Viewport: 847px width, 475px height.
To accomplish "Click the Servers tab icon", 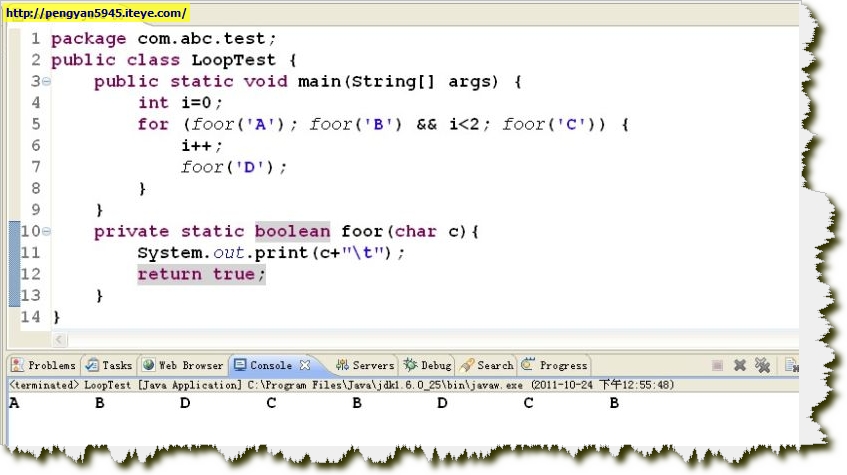I will click(x=342, y=365).
